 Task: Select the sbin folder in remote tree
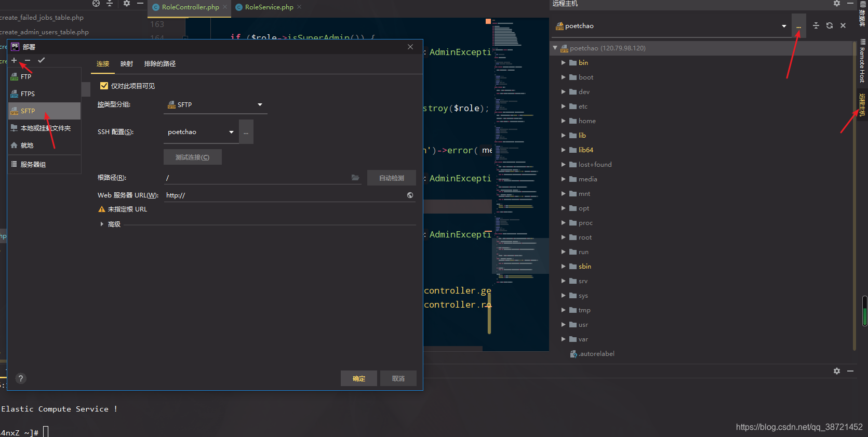[585, 266]
